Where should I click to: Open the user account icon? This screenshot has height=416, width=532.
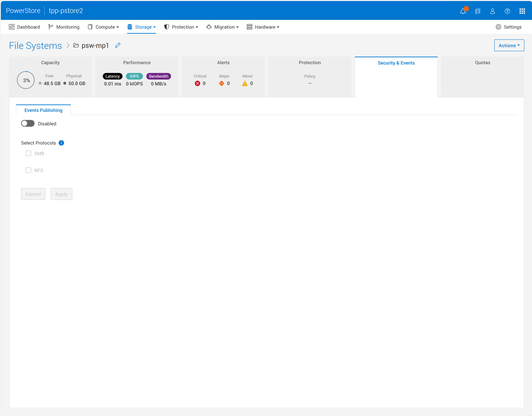pyautogui.click(x=492, y=11)
